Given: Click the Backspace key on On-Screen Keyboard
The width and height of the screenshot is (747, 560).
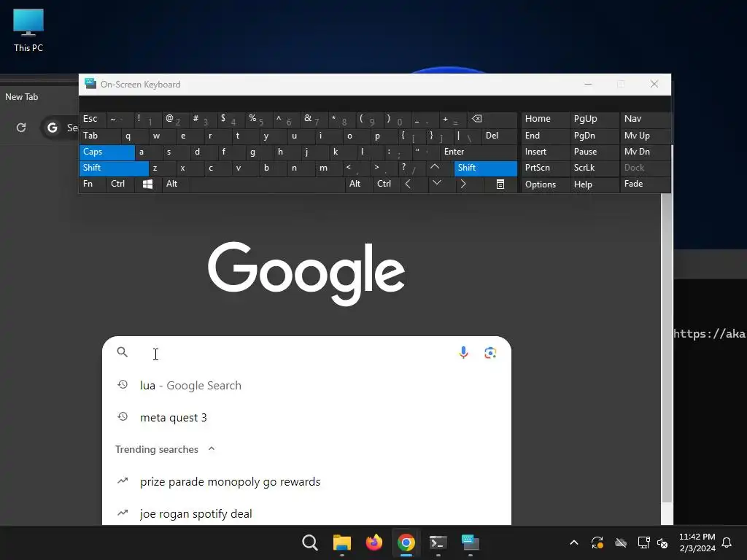Looking at the screenshot, I should [492, 119].
